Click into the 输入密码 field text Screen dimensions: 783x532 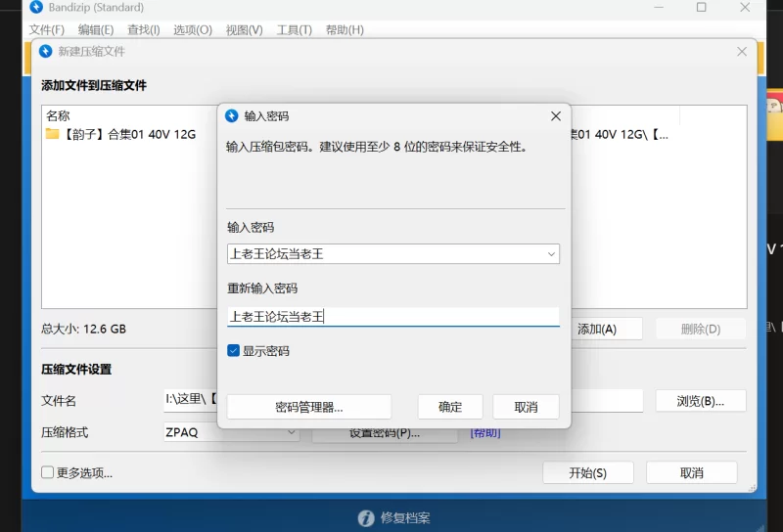tap(276, 253)
